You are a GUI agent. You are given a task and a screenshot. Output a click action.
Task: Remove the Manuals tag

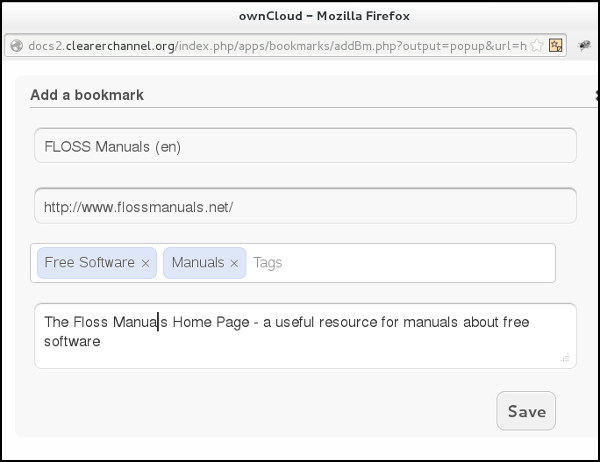click(x=234, y=263)
